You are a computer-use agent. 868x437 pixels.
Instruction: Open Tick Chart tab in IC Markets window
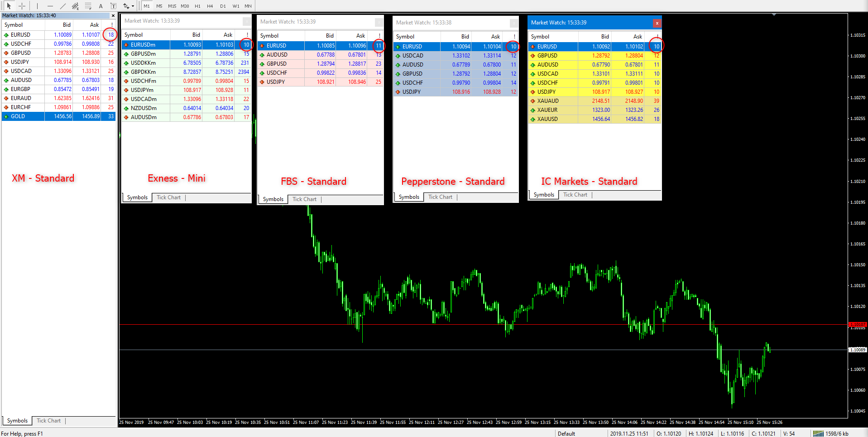(x=575, y=195)
